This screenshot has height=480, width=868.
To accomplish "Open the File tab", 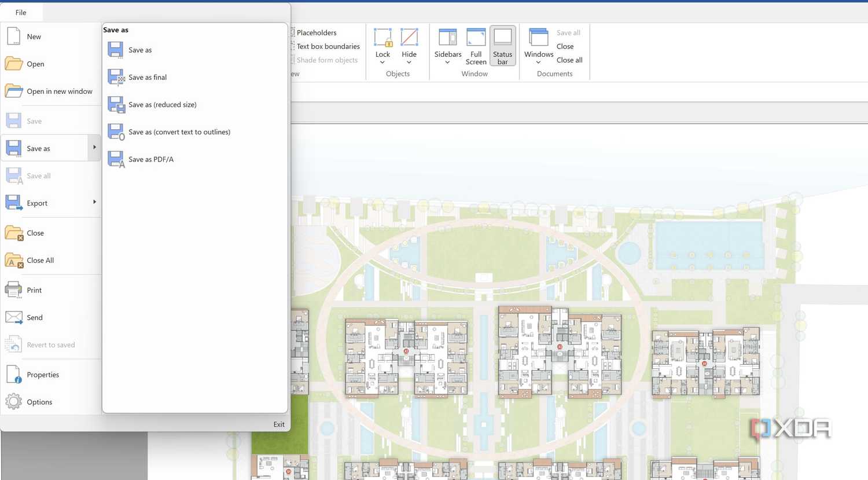I will pos(21,12).
